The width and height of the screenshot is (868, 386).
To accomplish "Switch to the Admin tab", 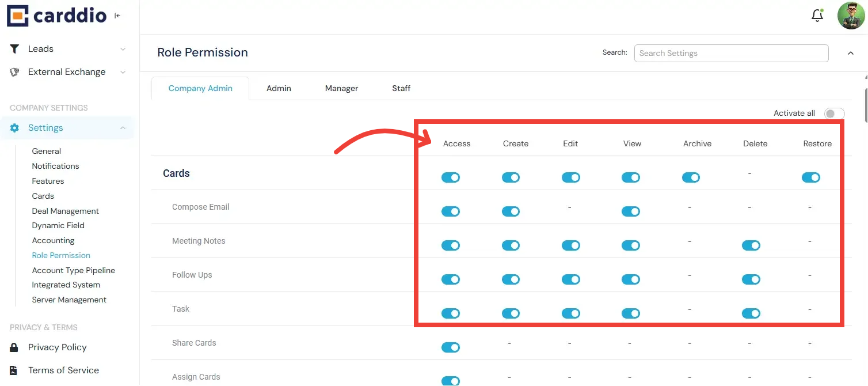I will coord(279,88).
